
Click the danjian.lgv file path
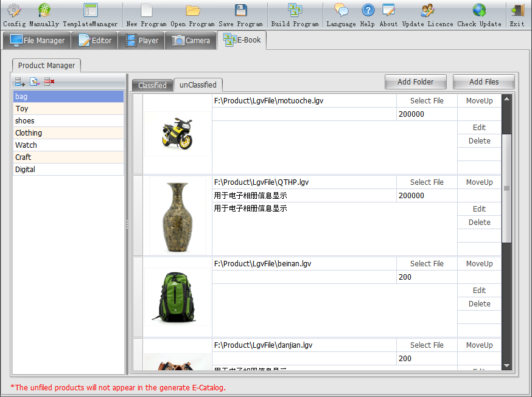click(x=264, y=345)
